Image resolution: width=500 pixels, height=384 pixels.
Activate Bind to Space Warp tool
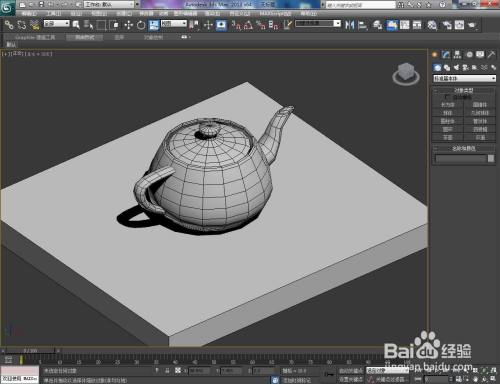[34, 25]
